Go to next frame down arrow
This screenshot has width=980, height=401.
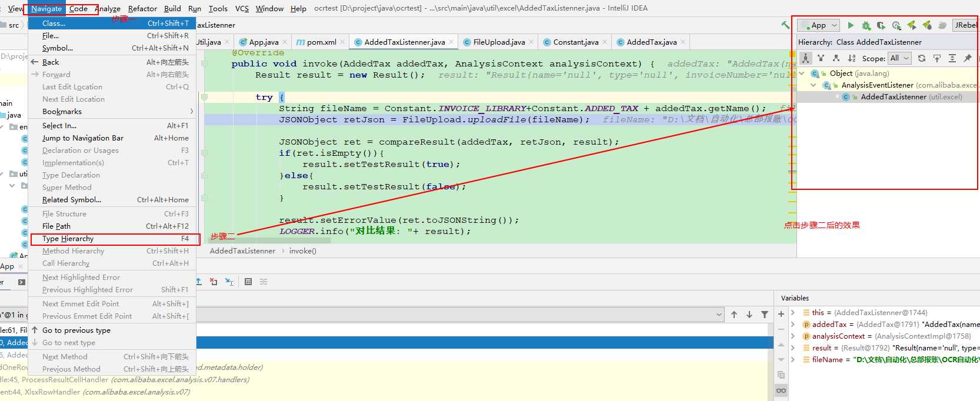(x=749, y=315)
